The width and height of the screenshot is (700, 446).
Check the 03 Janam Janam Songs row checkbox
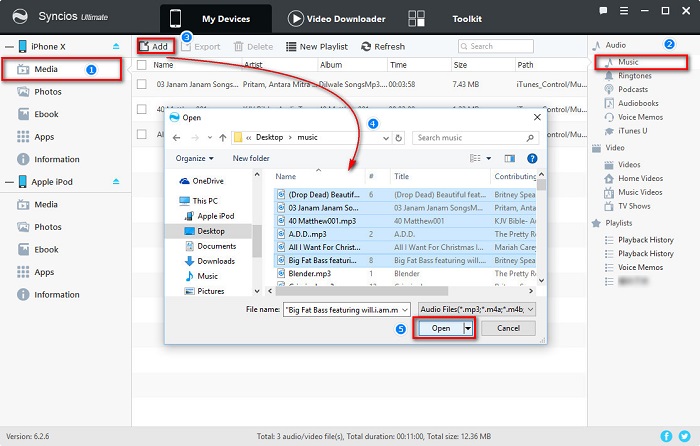(142, 84)
